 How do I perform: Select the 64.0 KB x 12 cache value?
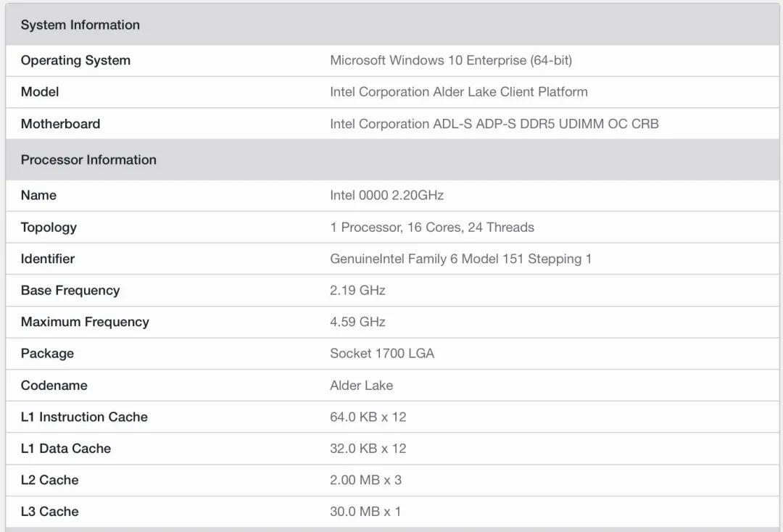click(x=368, y=417)
